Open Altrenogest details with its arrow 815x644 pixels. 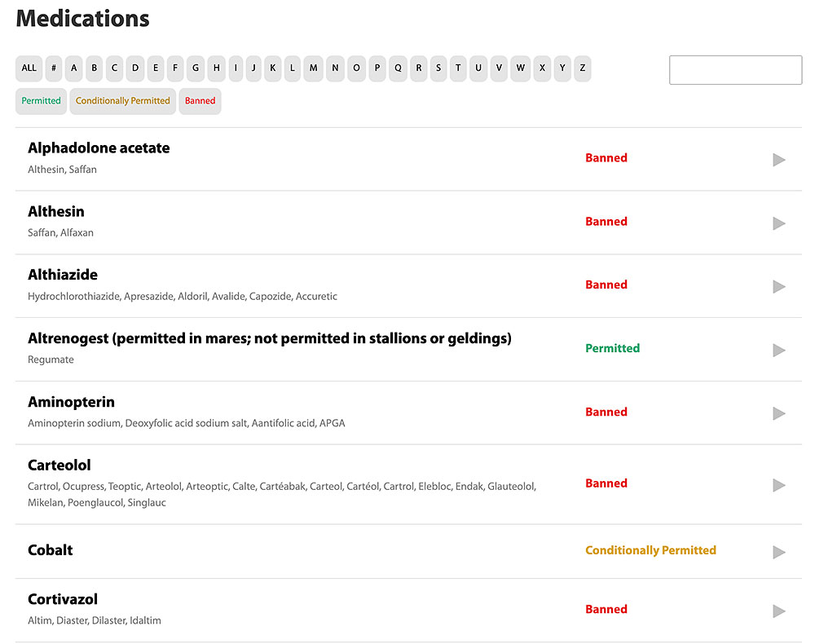tap(778, 351)
